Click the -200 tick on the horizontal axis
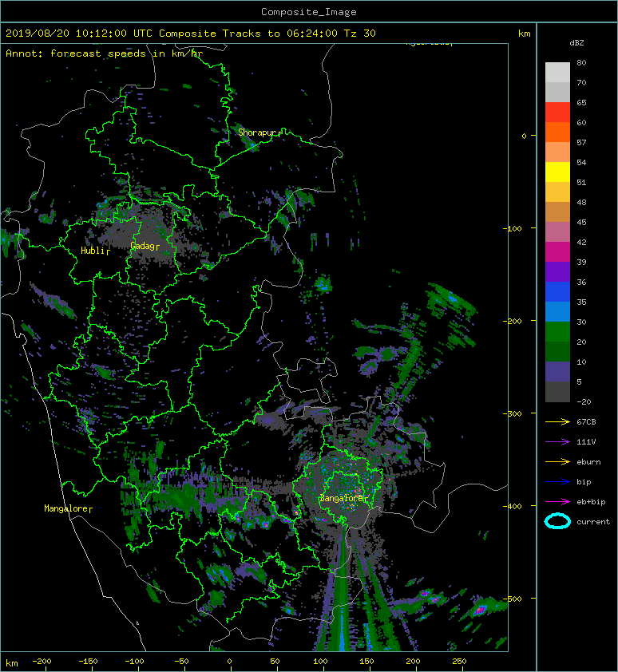 [x=42, y=662]
